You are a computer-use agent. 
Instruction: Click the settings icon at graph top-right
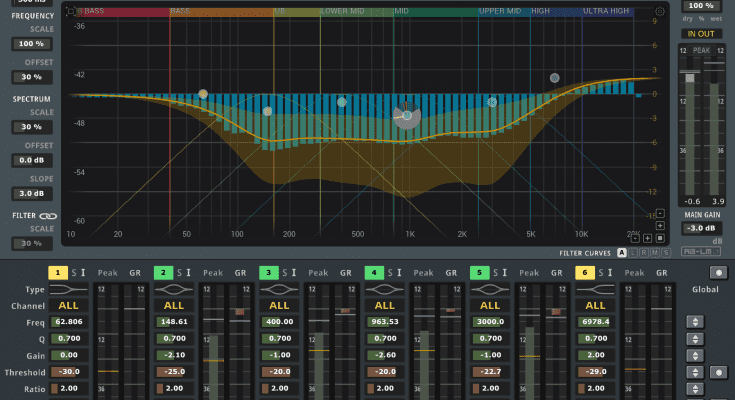click(659, 13)
